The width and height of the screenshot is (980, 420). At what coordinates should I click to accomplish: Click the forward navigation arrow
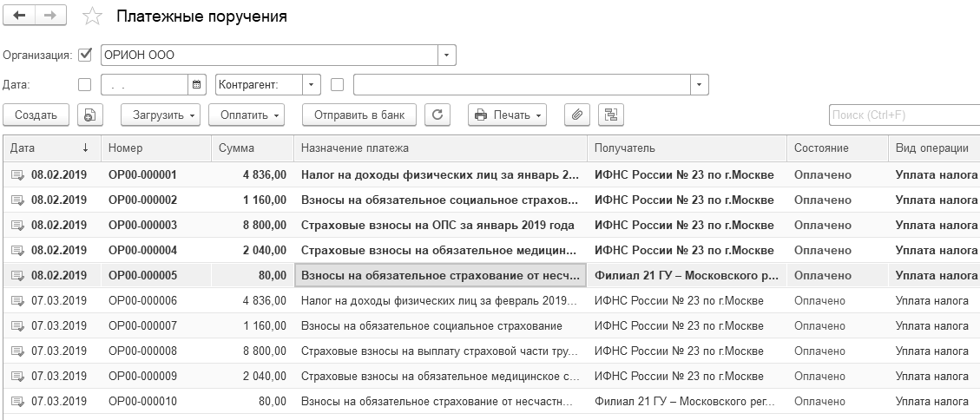49,16
